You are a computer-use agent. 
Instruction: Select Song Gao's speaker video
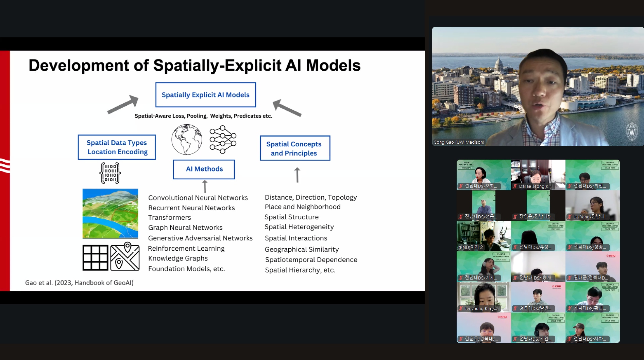538,87
